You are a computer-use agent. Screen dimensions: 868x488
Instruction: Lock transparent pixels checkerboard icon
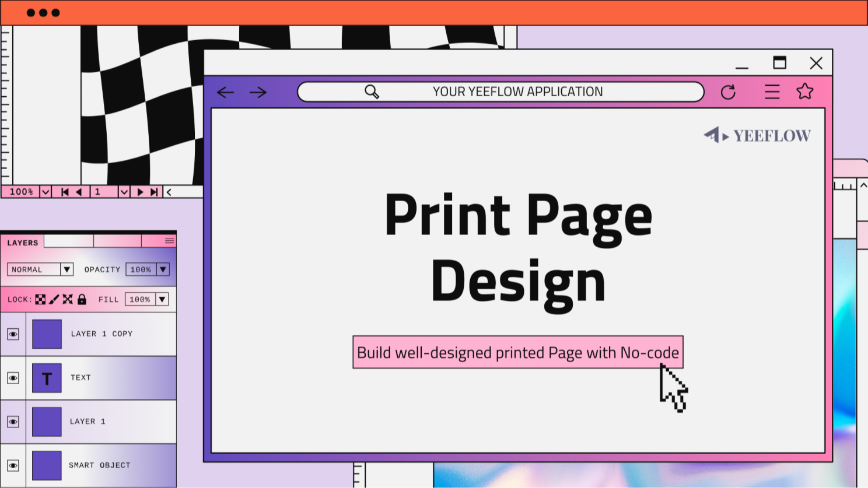pos(40,299)
